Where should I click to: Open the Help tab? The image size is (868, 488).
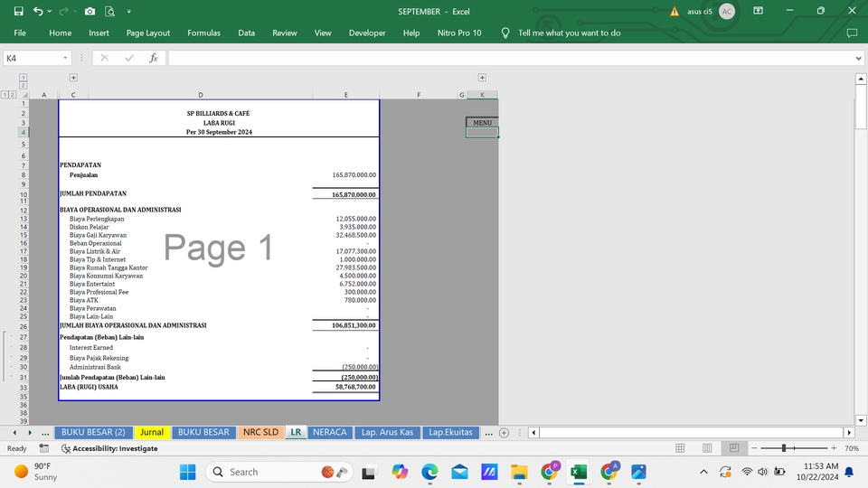click(x=411, y=33)
